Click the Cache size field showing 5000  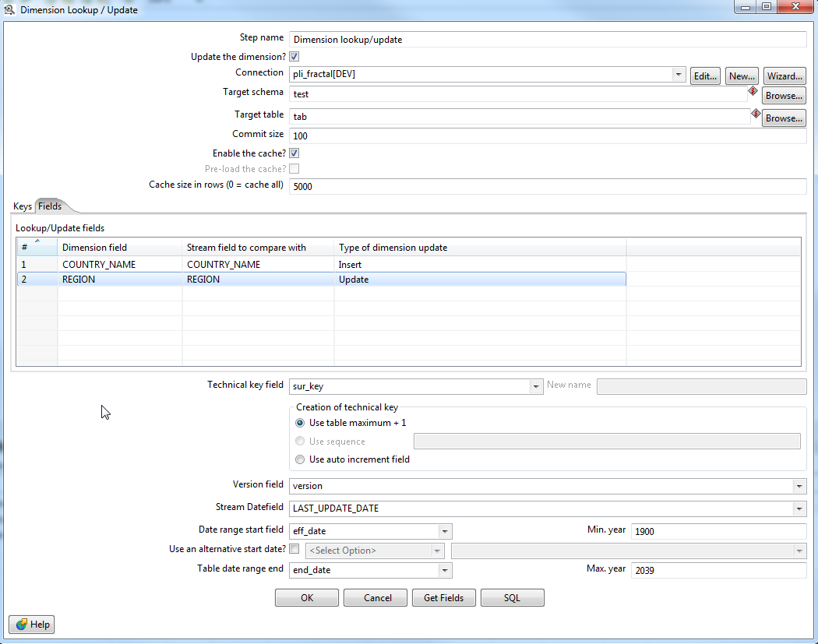point(548,187)
